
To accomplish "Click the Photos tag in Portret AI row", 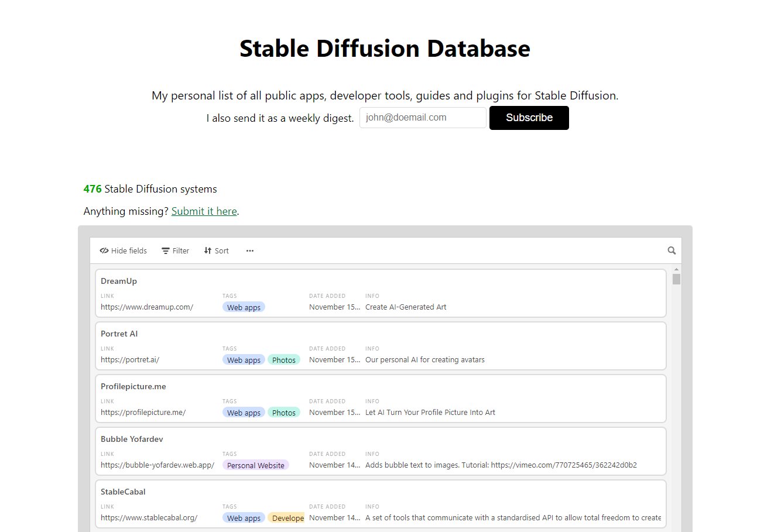I will tap(284, 360).
